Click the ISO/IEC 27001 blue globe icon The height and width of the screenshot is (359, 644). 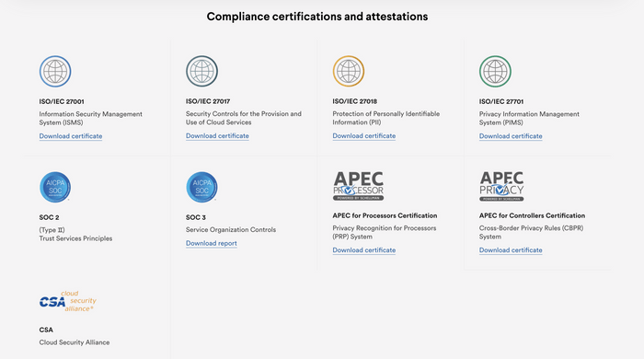click(55, 72)
